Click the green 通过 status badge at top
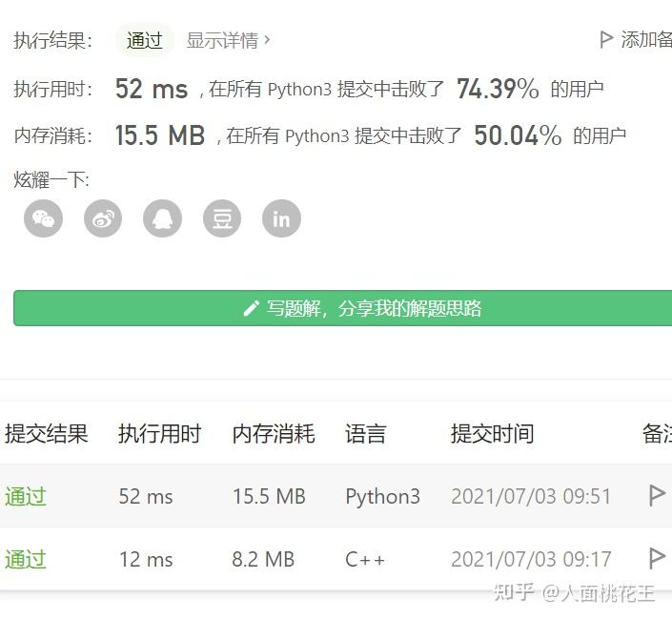This screenshot has width=672, height=620. (x=145, y=40)
